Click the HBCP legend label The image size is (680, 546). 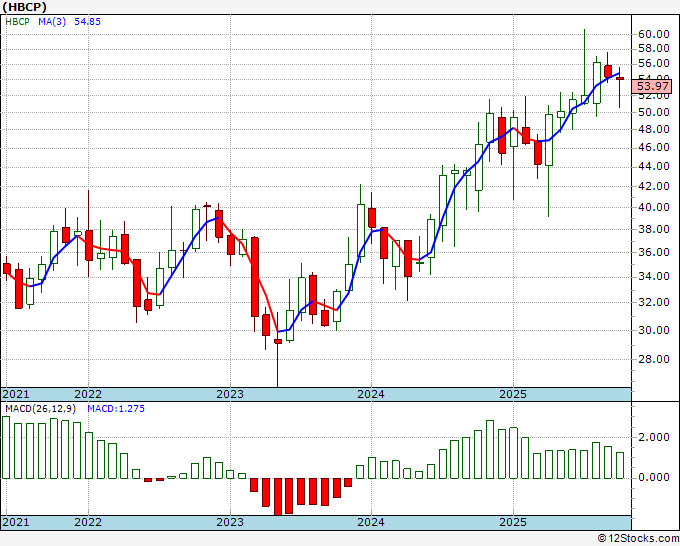pyautogui.click(x=17, y=21)
